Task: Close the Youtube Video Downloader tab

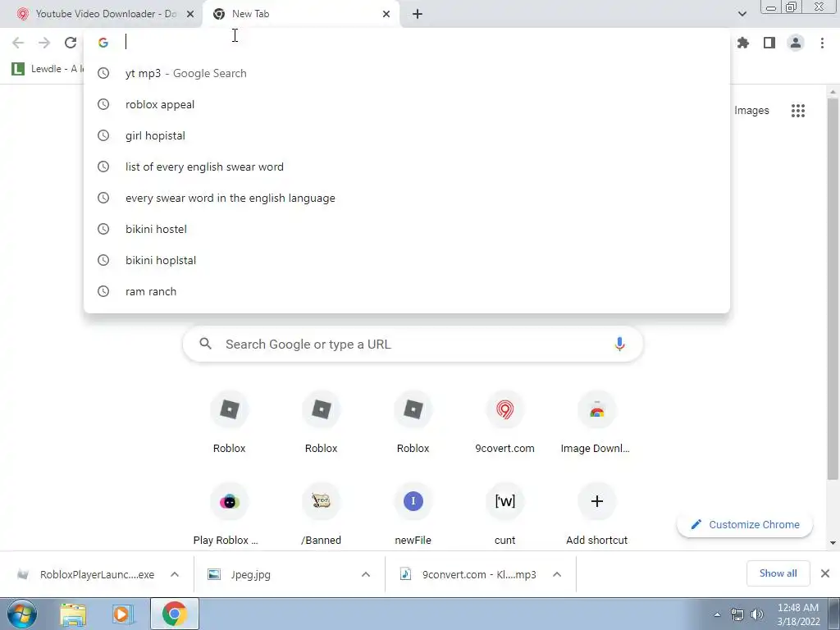Action: tap(190, 14)
